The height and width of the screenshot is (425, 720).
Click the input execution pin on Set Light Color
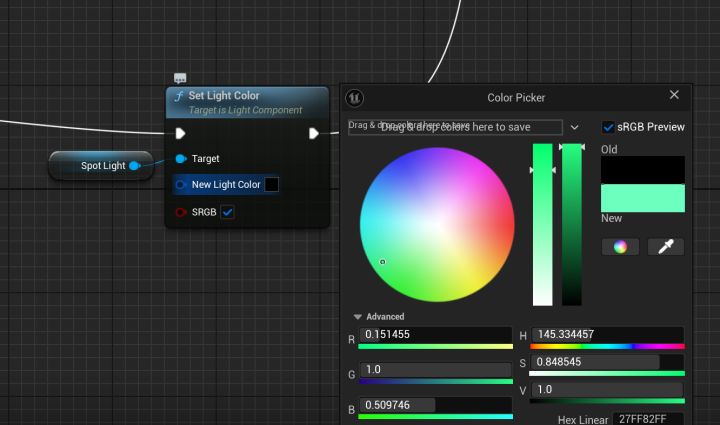click(x=180, y=133)
